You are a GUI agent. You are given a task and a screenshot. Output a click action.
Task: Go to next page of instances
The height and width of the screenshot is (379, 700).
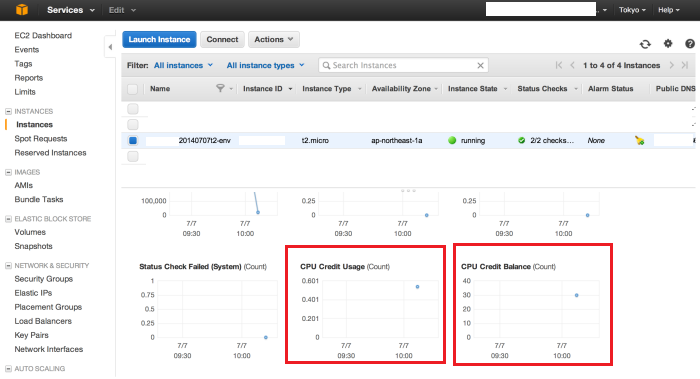tap(671, 65)
